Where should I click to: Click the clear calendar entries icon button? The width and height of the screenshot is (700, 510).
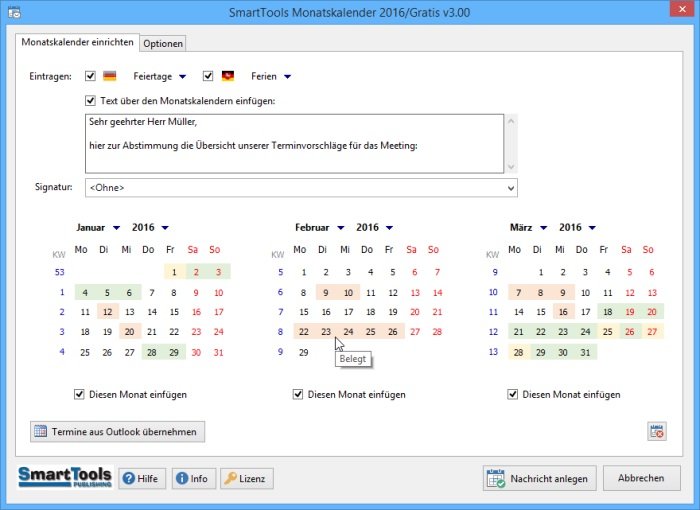point(657,431)
